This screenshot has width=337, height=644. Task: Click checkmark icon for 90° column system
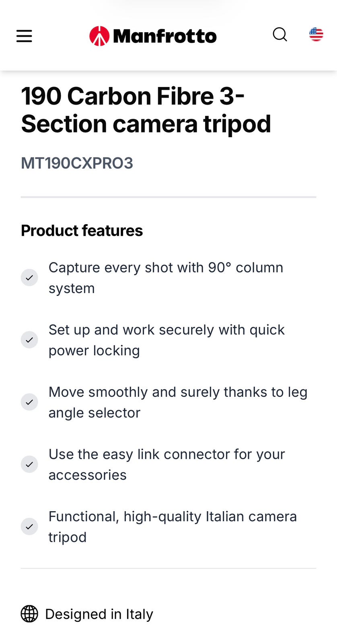click(x=29, y=278)
